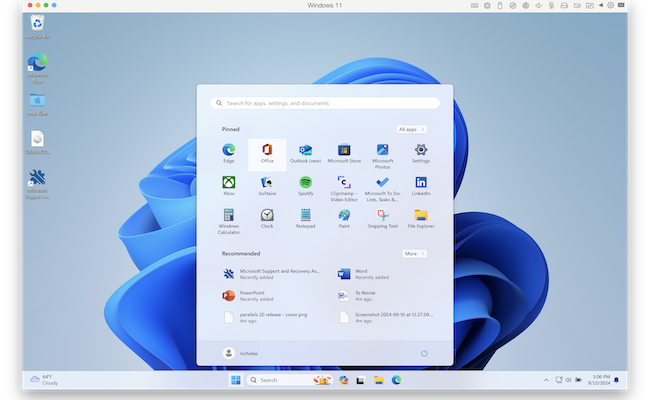Open the To Revise document
The height and width of the screenshot is (400, 650).
pos(357,296)
